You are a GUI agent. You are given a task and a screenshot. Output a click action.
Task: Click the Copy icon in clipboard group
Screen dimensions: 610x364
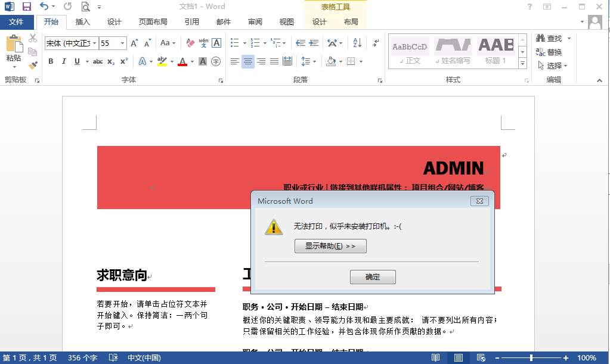point(33,52)
